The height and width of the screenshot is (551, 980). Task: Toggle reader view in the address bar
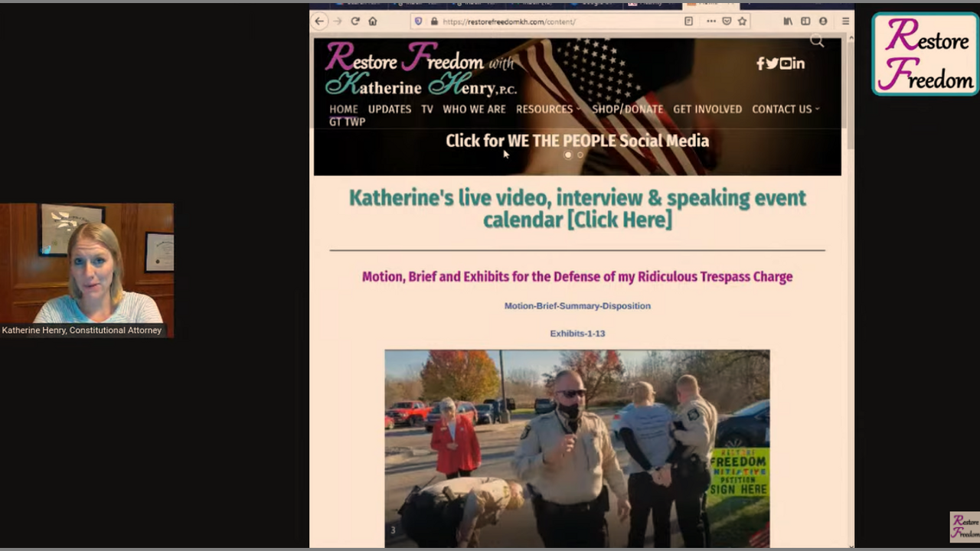tap(688, 21)
